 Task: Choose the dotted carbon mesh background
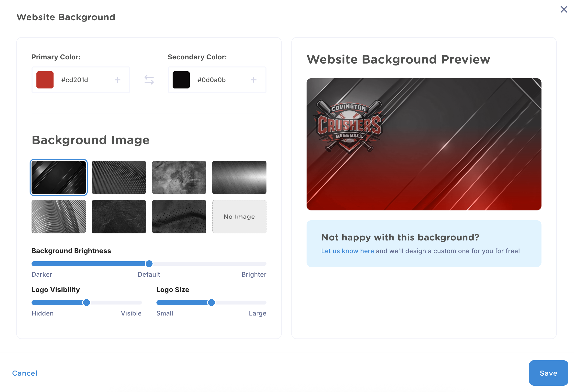tap(119, 177)
